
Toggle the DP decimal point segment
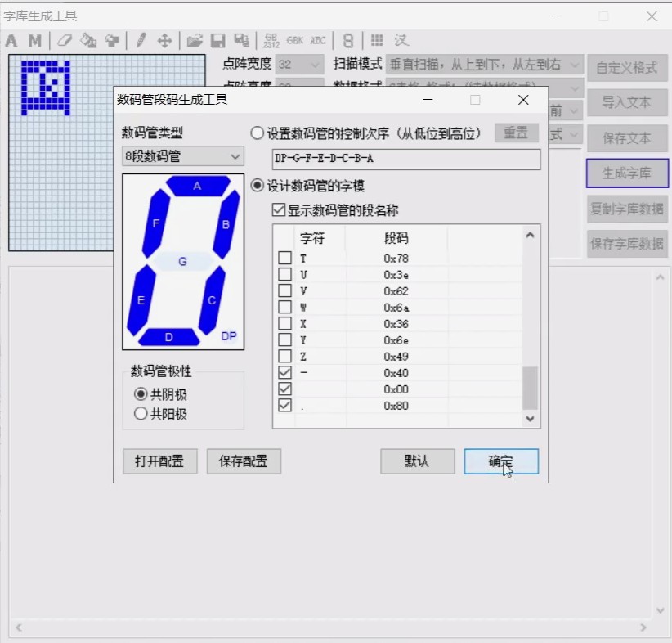coord(228,336)
